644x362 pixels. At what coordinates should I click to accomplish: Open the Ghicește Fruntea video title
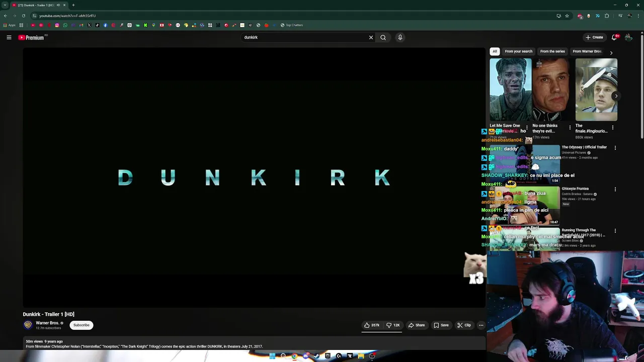pos(575,189)
